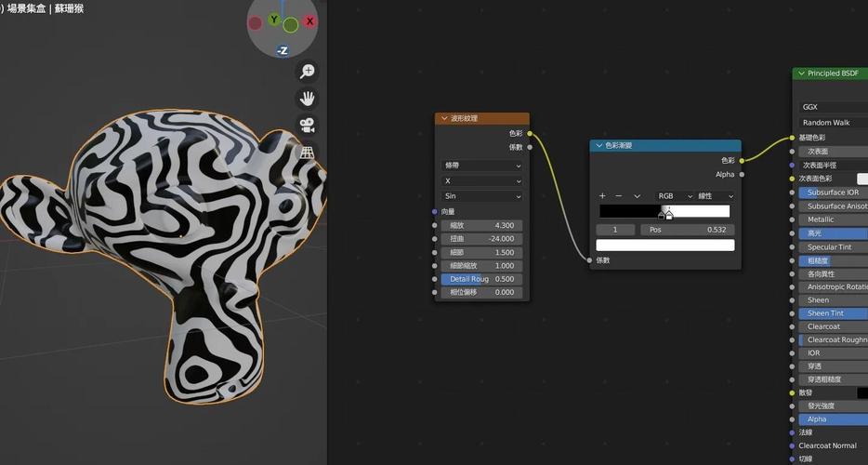Click the black-to-white gradient bar
The width and height of the screenshot is (868, 465).
(x=664, y=210)
